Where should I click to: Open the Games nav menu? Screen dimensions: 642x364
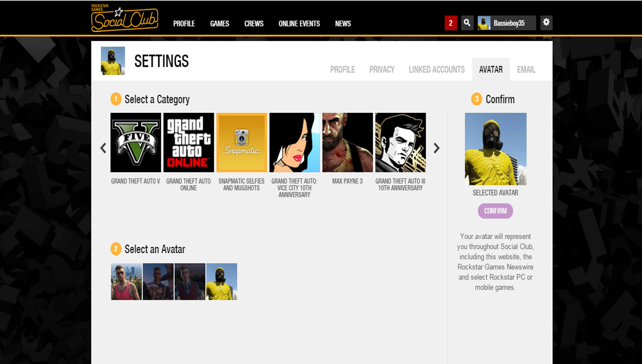coord(220,24)
